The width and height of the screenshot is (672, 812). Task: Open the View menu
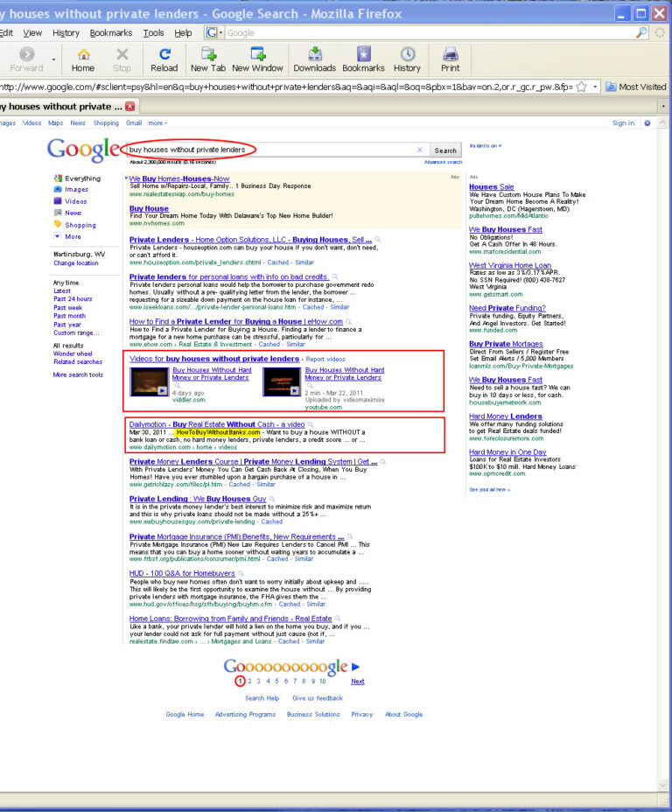click(x=32, y=32)
